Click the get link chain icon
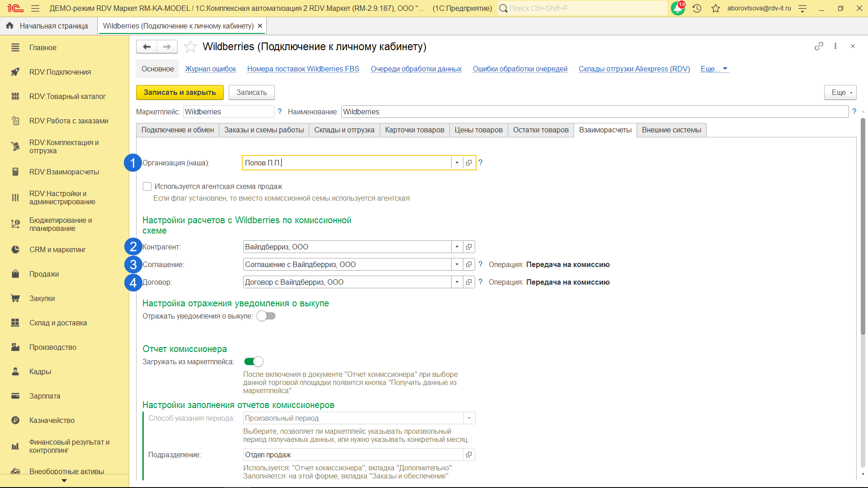This screenshot has width=868, height=488. click(x=818, y=46)
